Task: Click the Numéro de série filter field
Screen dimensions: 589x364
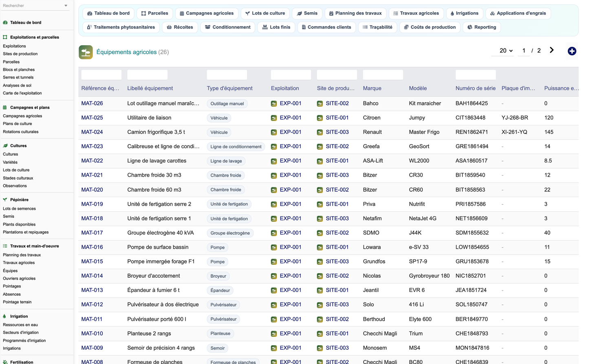Action: pyautogui.click(x=476, y=75)
